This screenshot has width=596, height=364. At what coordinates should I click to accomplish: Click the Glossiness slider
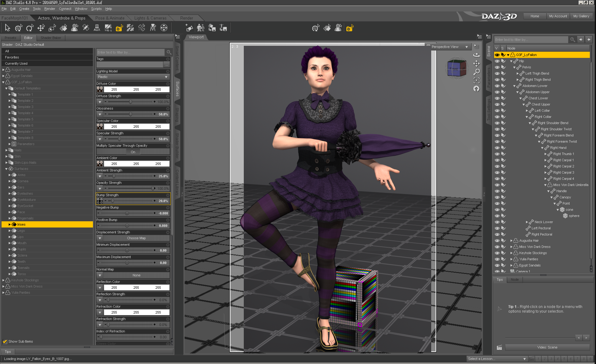click(130, 114)
